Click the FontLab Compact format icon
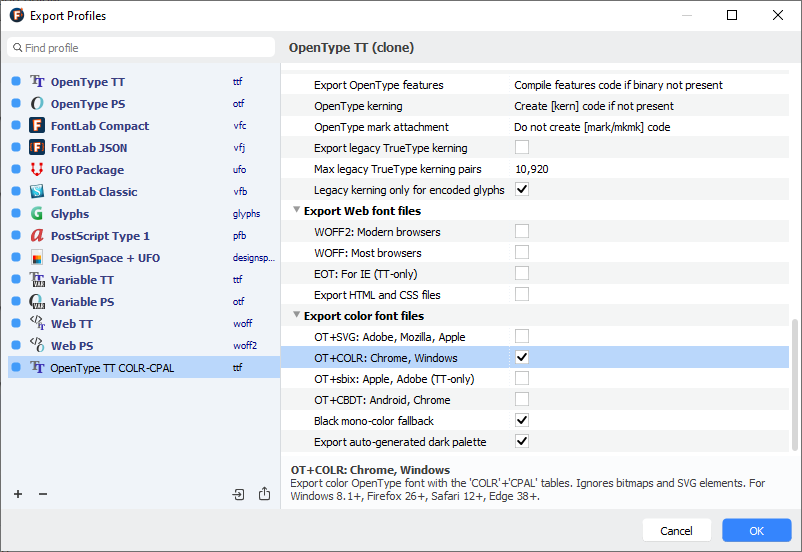 pos(37,125)
